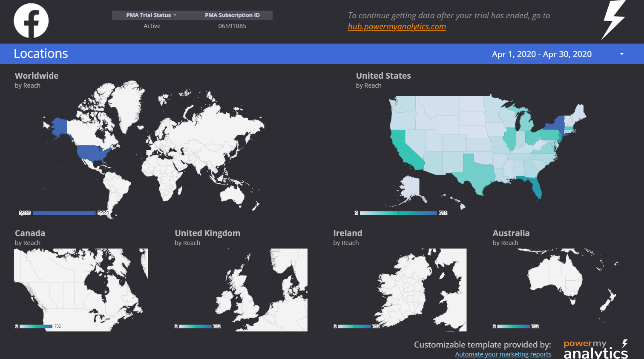
Task: Select the subscription ID value 06591085
Action: point(232,26)
